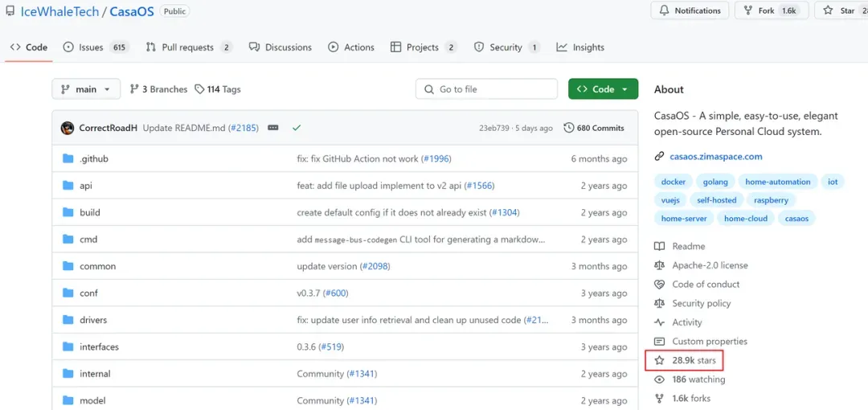Open the Discussions tab
868x410 pixels.
click(x=280, y=47)
